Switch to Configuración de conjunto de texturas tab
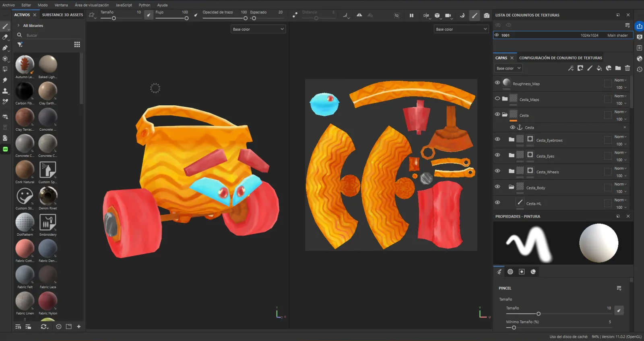644x341 pixels. pos(561,58)
